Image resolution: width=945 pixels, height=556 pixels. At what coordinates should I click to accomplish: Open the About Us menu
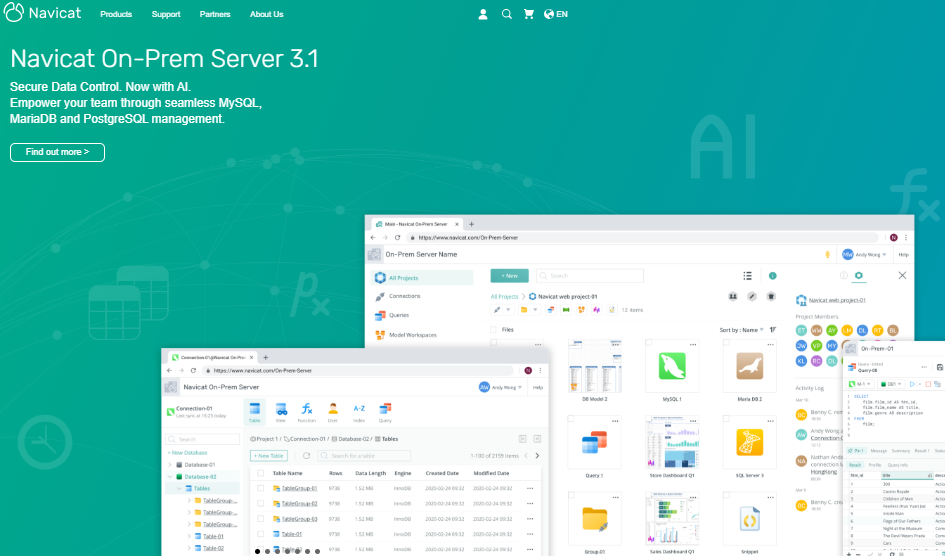point(266,14)
